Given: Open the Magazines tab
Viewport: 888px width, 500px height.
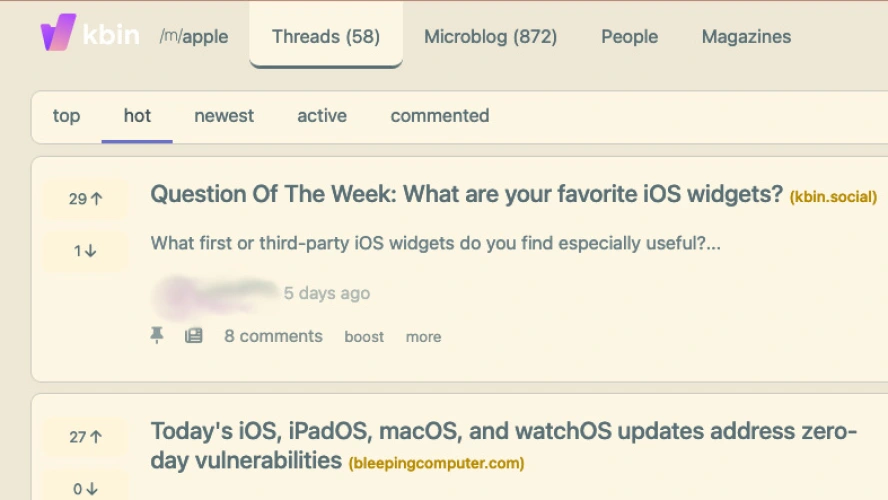Looking at the screenshot, I should click(x=746, y=37).
